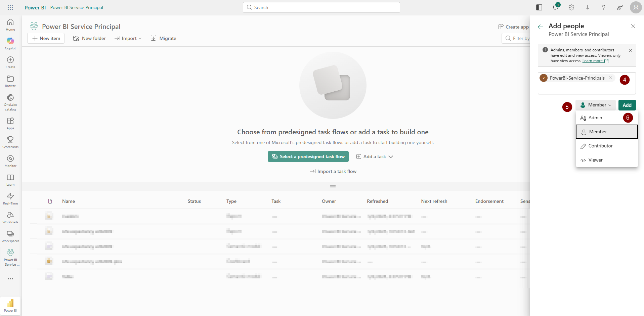The image size is (644, 316).
Task: Expand the Import dropdown
Action: click(x=128, y=39)
